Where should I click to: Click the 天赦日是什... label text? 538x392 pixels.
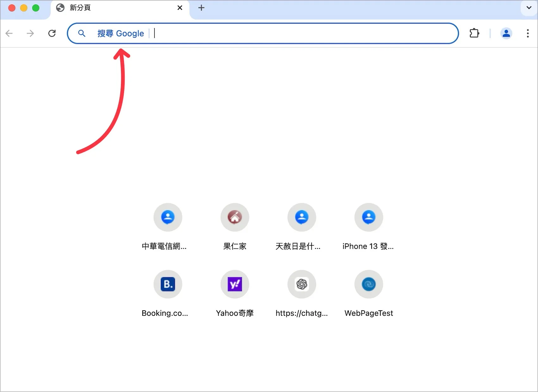pos(298,246)
